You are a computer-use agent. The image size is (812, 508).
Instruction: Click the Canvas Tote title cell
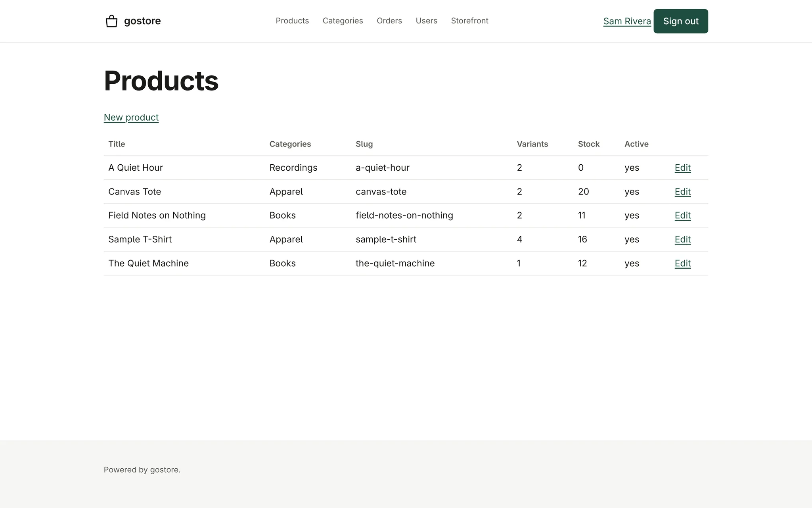[x=134, y=192]
